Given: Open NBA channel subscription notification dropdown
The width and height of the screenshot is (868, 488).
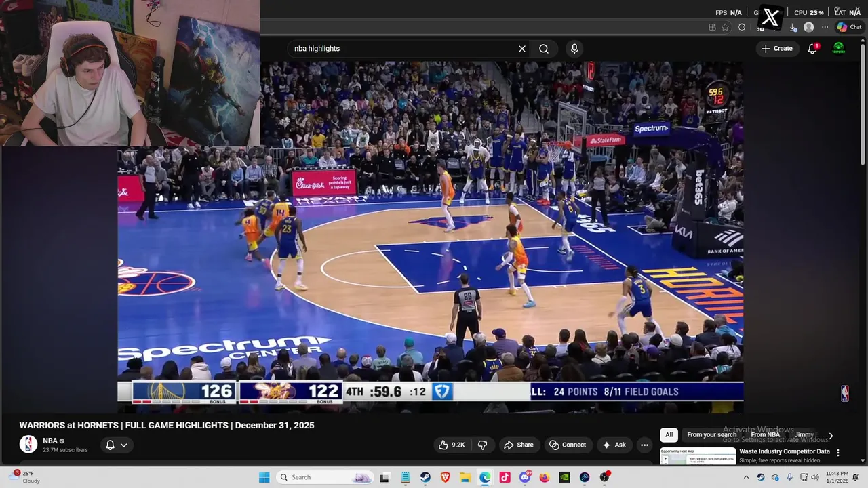Looking at the screenshot, I should pyautogui.click(x=116, y=445).
